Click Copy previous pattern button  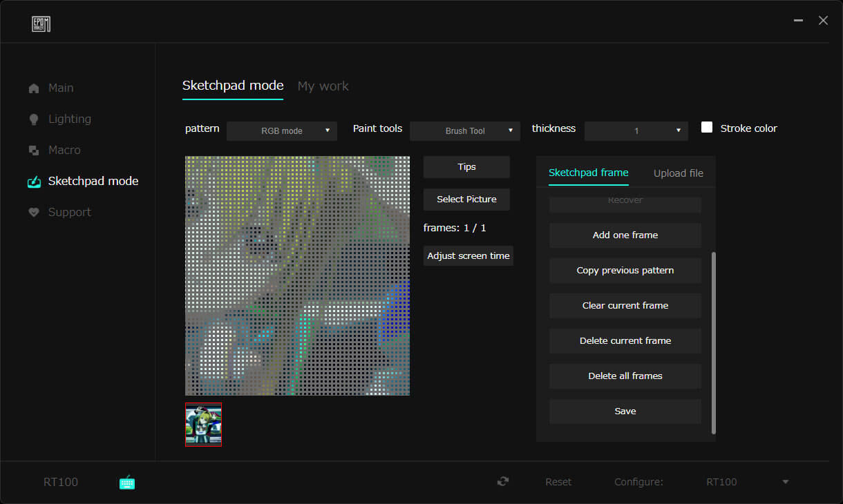625,271
